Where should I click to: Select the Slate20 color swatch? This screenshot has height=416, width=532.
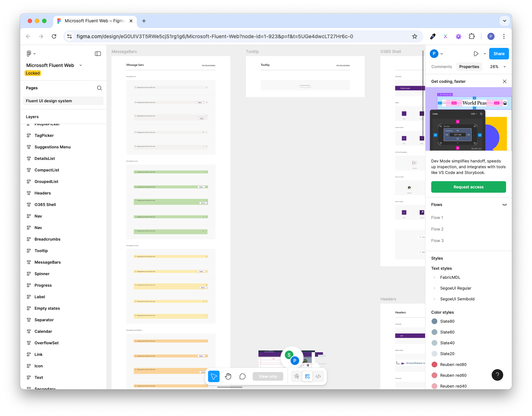(434, 354)
